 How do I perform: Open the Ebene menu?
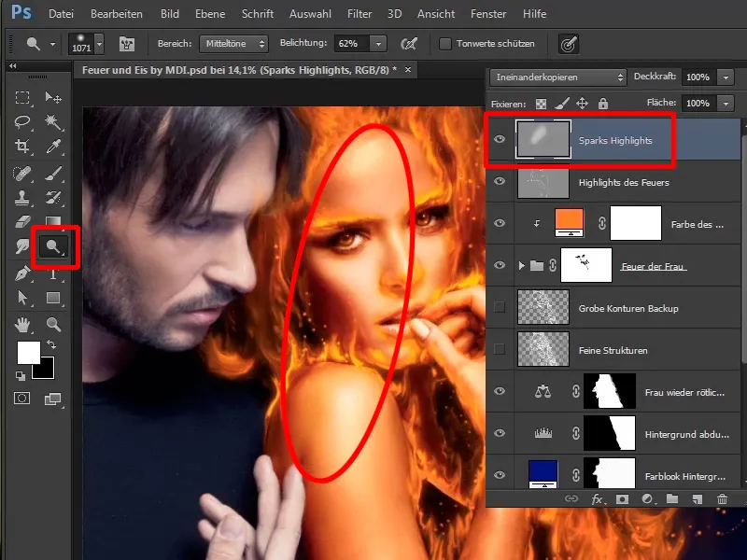tap(209, 14)
